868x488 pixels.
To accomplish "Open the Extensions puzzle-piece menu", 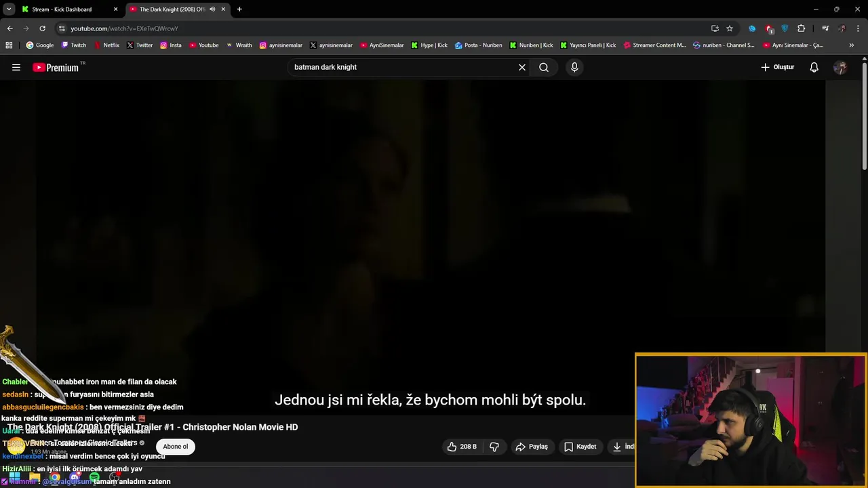I will click(x=802, y=28).
